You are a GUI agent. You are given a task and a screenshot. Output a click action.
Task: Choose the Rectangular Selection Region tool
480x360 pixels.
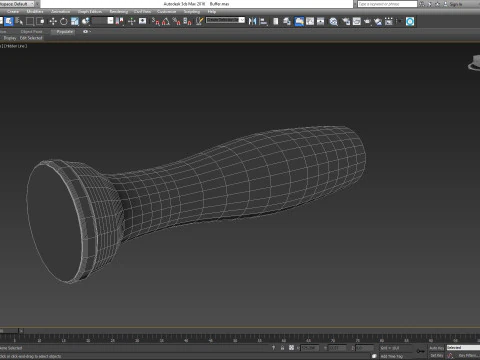(x=30, y=21)
